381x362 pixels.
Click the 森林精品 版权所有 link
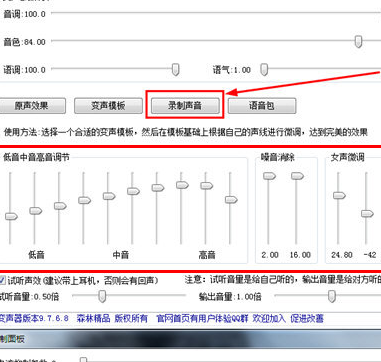(112, 318)
